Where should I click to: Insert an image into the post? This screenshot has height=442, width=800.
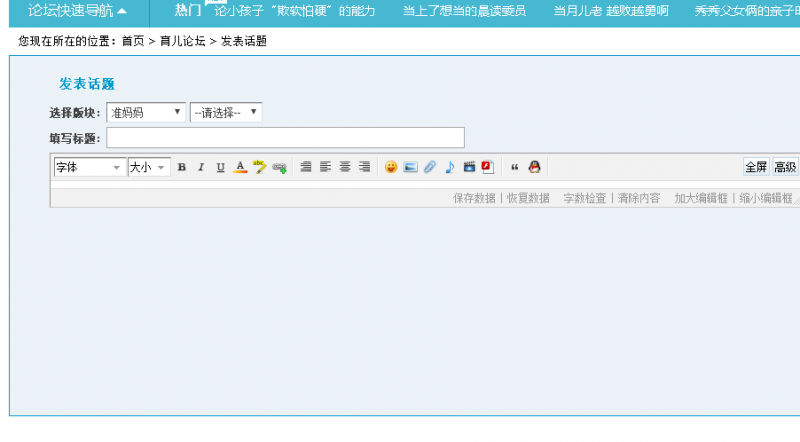pos(410,167)
